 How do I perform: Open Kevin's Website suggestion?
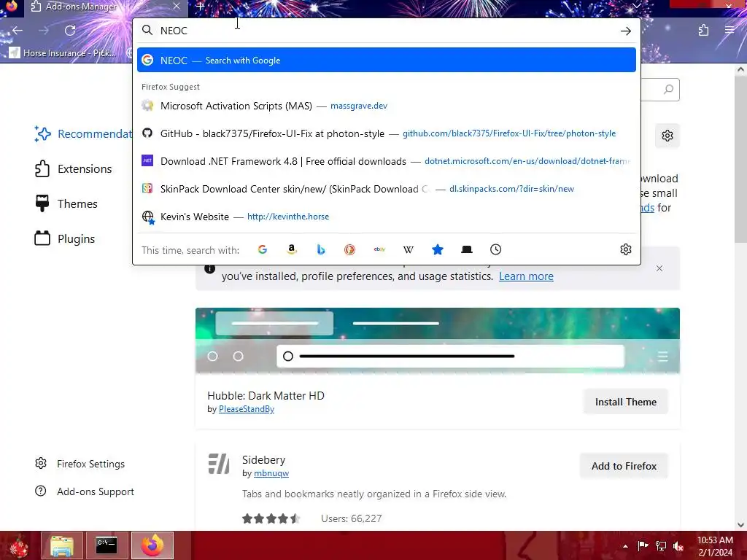point(387,216)
